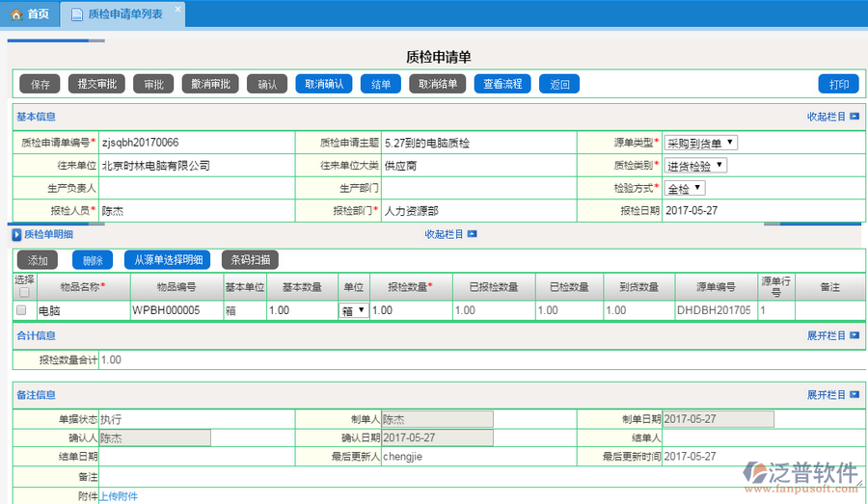Click the 保存 button
868x504 pixels.
pyautogui.click(x=41, y=84)
